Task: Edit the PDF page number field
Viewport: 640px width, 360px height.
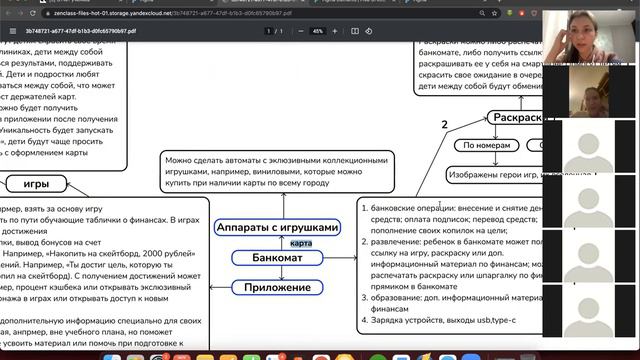Action: pos(269,31)
